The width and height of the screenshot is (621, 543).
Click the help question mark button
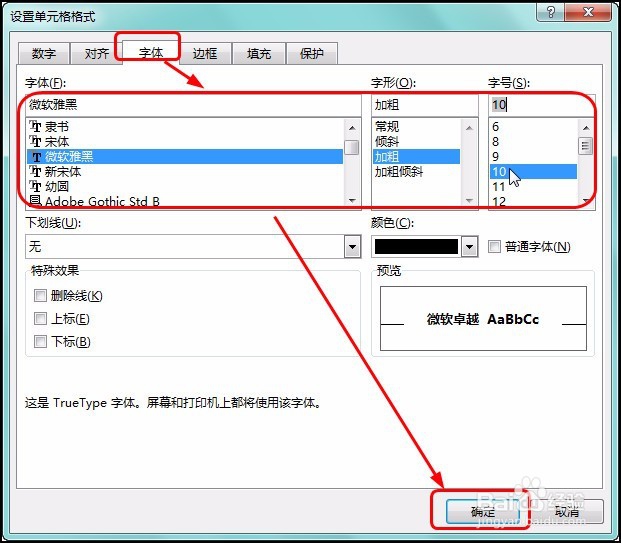coord(550,12)
